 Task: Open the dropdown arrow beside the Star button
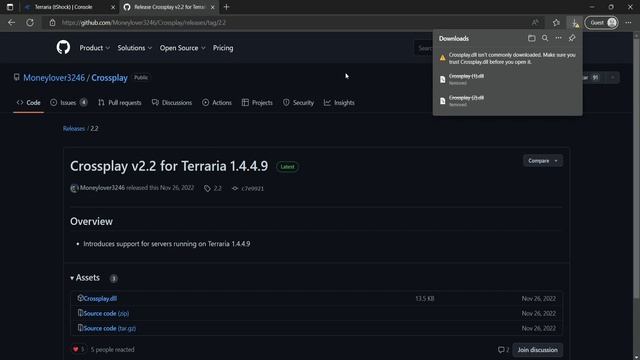[x=612, y=78]
